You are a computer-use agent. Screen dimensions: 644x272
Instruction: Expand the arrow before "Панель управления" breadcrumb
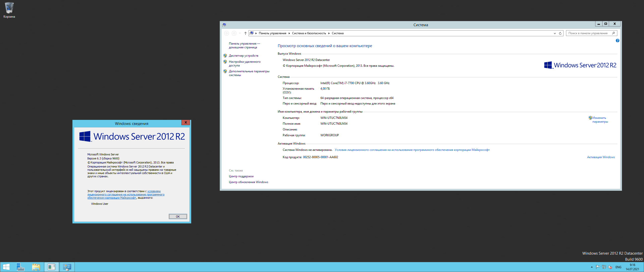pos(256,33)
